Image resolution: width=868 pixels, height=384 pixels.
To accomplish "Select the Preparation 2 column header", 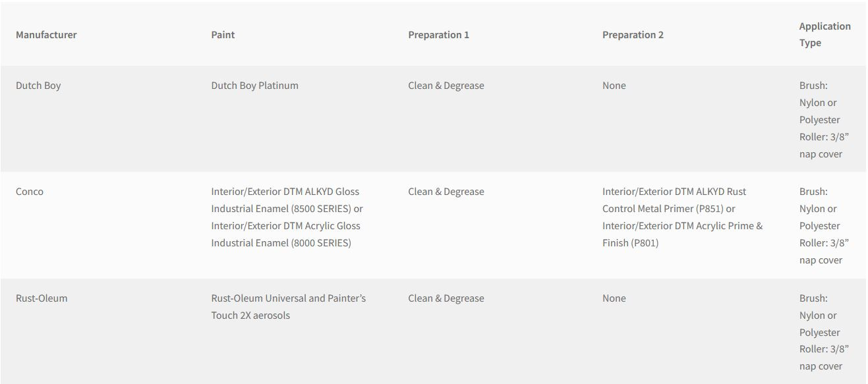I will [x=633, y=35].
